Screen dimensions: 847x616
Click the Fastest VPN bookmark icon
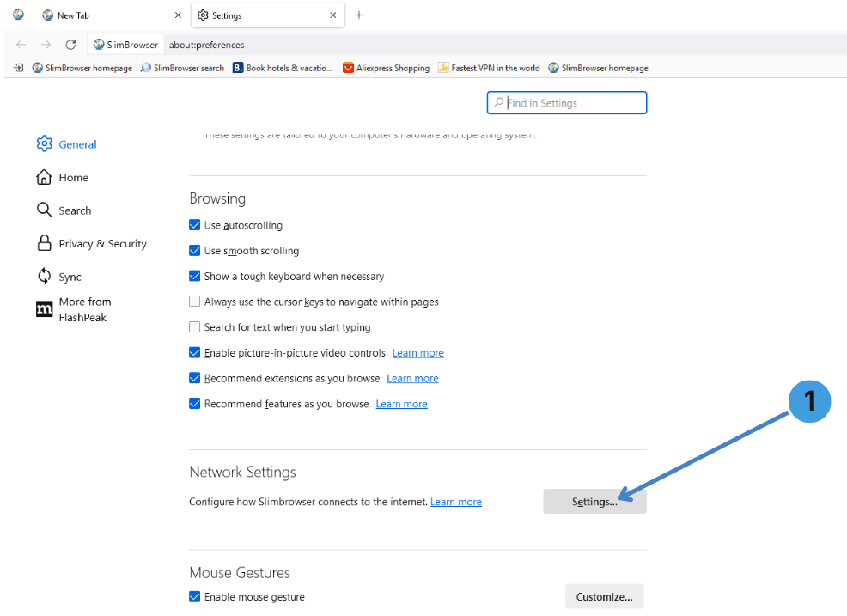[x=443, y=68]
